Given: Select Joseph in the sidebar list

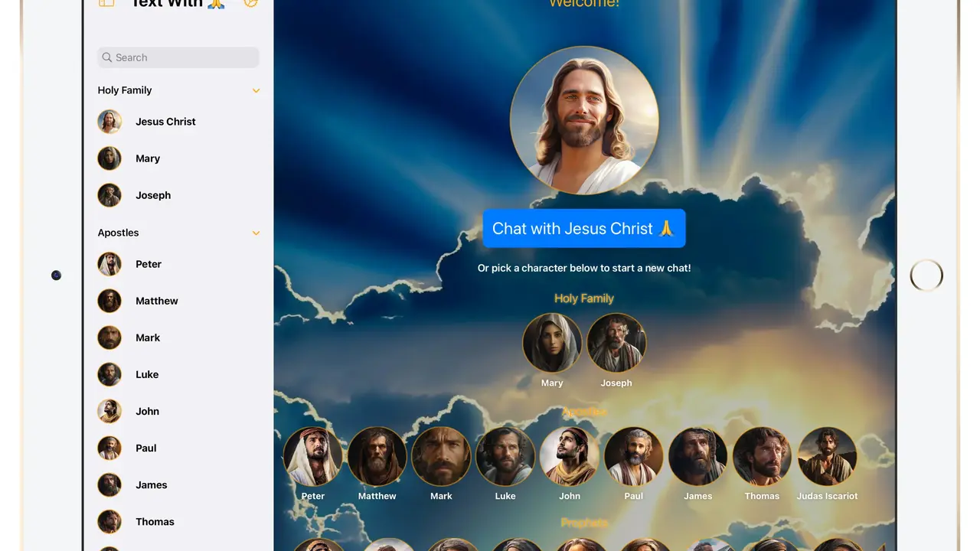Looking at the screenshot, I should click(x=178, y=195).
